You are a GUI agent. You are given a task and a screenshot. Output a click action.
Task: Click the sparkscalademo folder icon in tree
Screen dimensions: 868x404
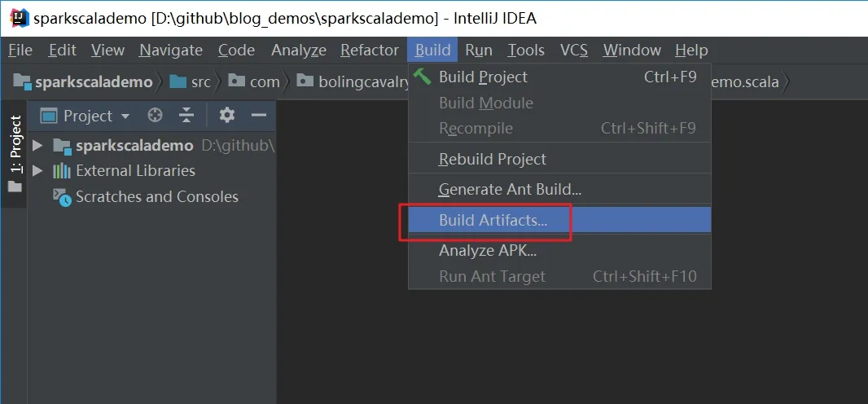point(62,146)
